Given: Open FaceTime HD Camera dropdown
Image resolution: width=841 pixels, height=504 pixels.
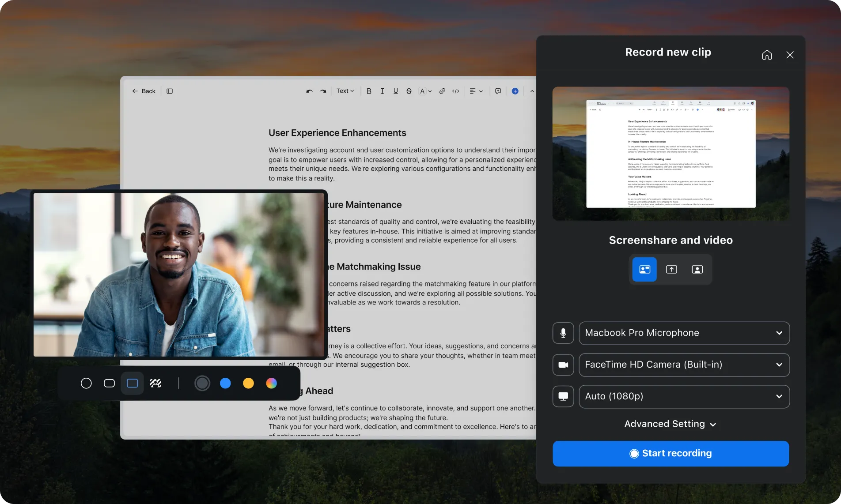Looking at the screenshot, I should coord(684,365).
